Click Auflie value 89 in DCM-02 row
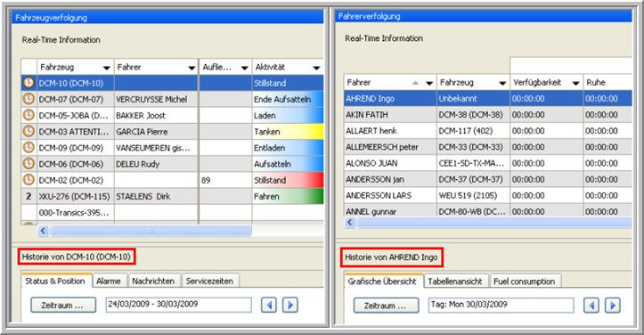 click(225, 180)
